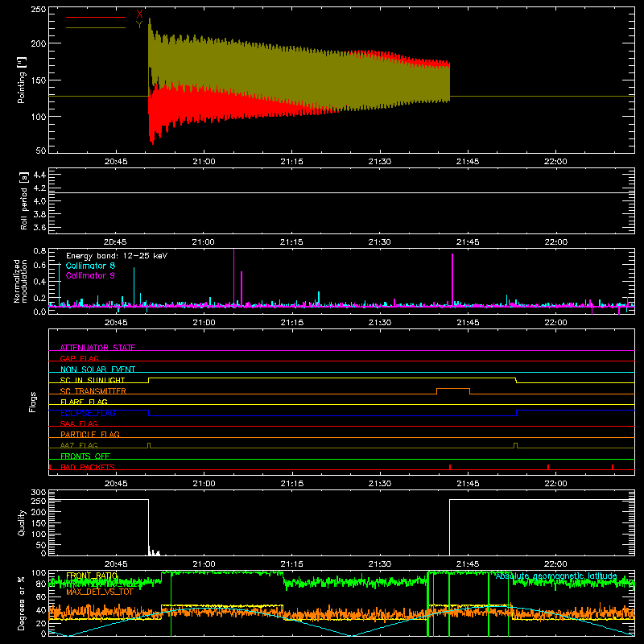Click the BAD_PACKETS red tick near 21:42
This screenshot has width=644, height=644.
click(x=450, y=467)
